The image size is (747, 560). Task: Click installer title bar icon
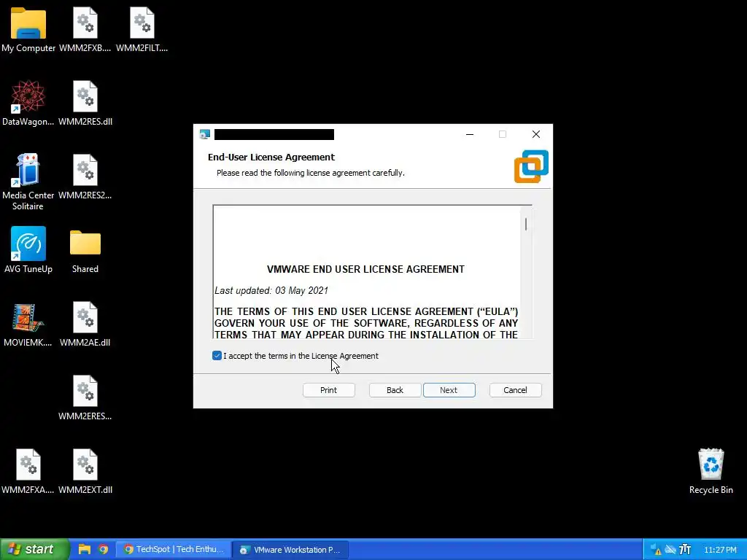click(205, 134)
